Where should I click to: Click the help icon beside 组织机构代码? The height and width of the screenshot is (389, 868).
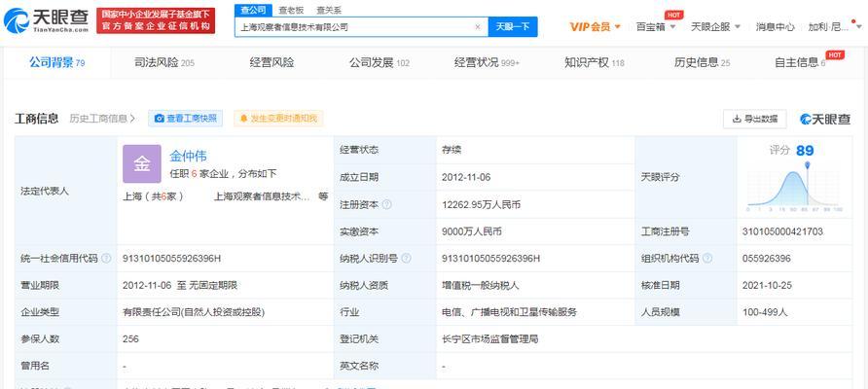coord(706,259)
